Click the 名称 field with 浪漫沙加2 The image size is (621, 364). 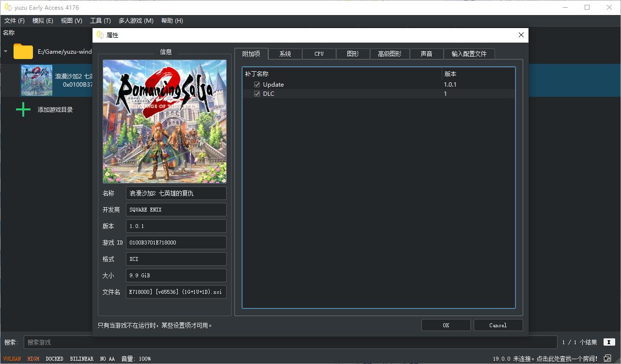(x=176, y=193)
